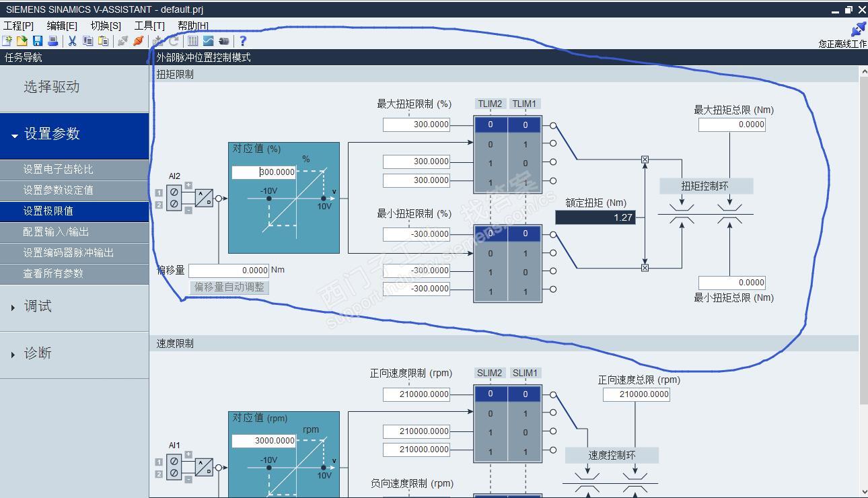
Task: Open the 切换[S] menu
Action: click(x=106, y=26)
